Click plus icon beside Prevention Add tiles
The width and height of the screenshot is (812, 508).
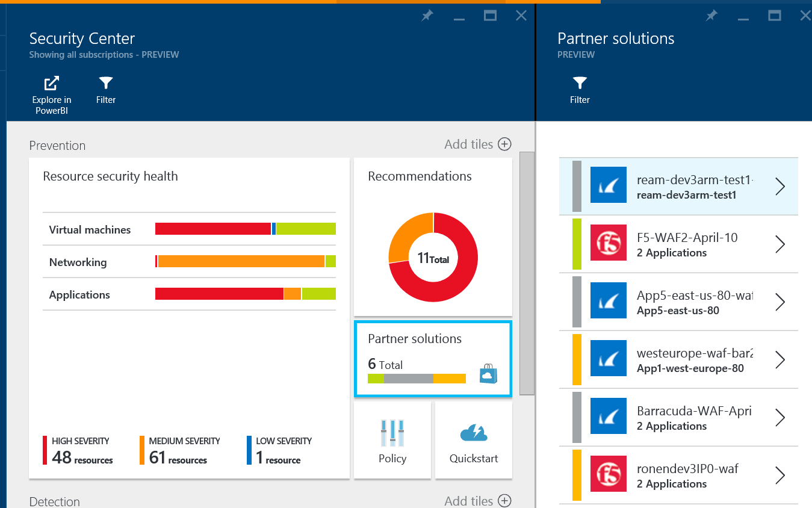pyautogui.click(x=504, y=144)
